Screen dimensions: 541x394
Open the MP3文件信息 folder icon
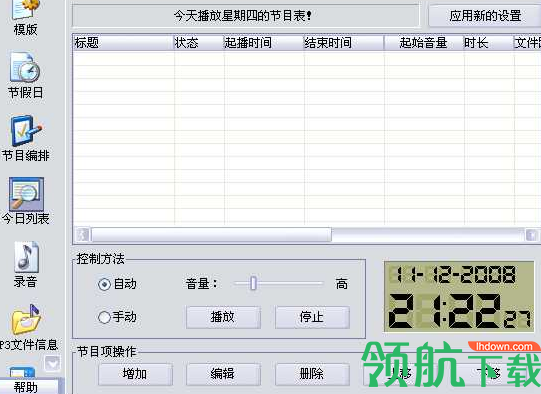click(26, 319)
